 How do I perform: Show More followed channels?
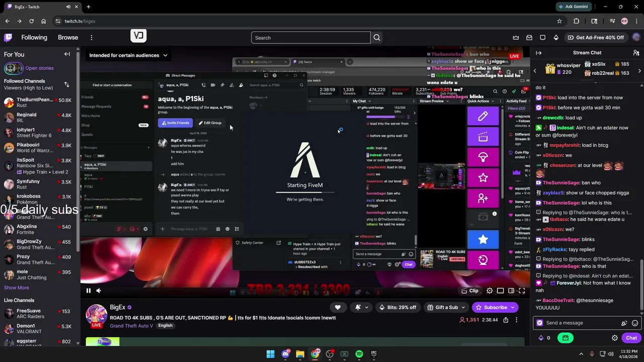(x=17, y=288)
